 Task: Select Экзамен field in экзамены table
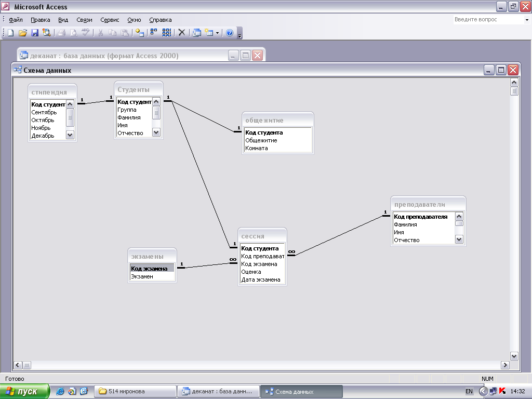pyautogui.click(x=152, y=276)
